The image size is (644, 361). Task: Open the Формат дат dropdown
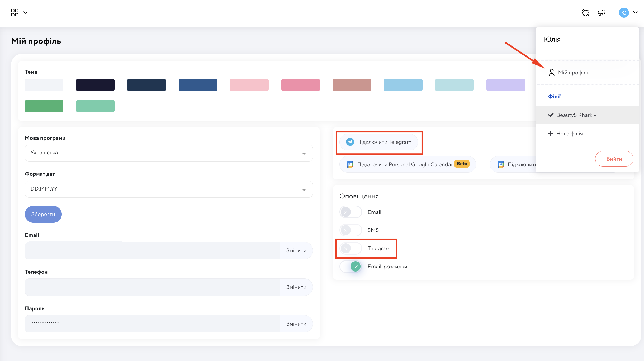(x=169, y=189)
